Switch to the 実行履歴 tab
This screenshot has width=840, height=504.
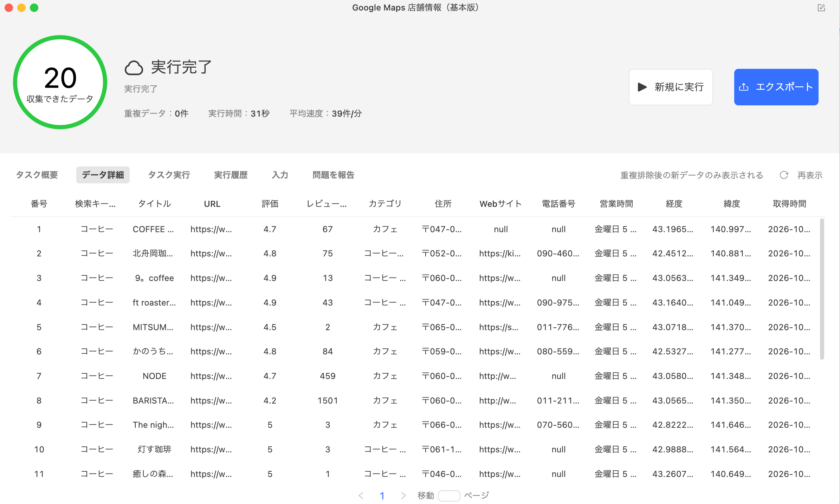[x=231, y=175]
